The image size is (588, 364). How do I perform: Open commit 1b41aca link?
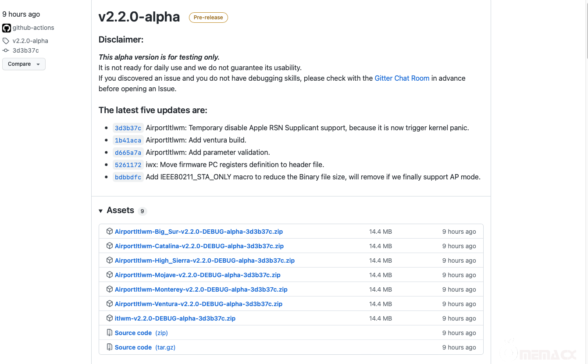[x=128, y=140]
